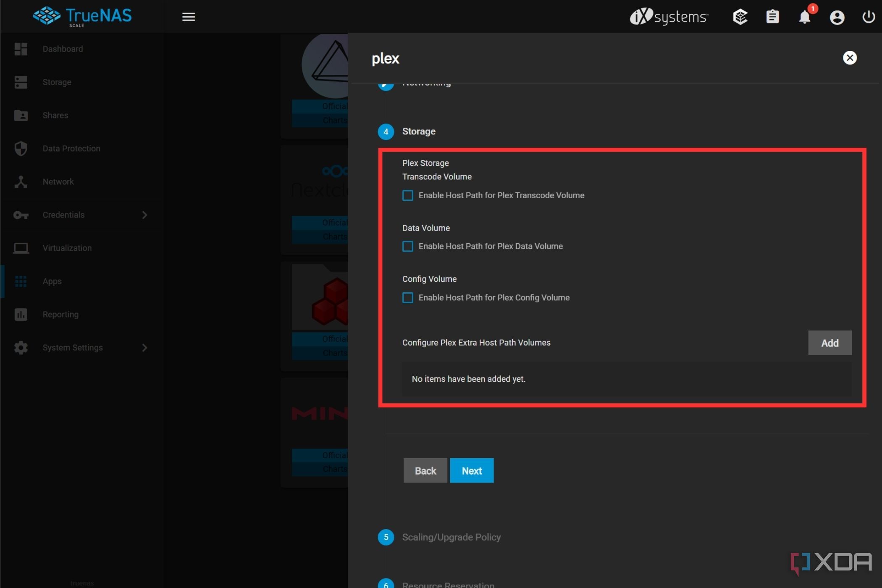Click the 'Data Volume' label
Image resolution: width=882 pixels, height=588 pixels.
coord(426,228)
